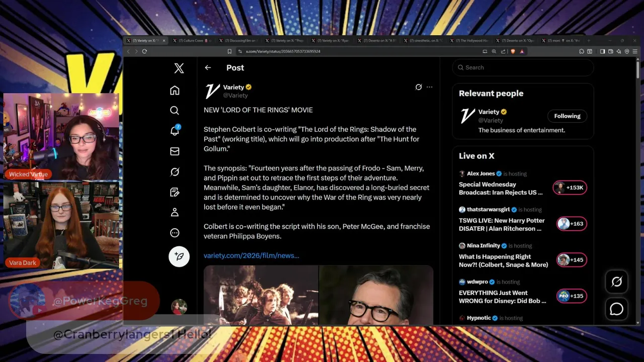
Task: Go to Home in X sidebar
Action: (175, 90)
